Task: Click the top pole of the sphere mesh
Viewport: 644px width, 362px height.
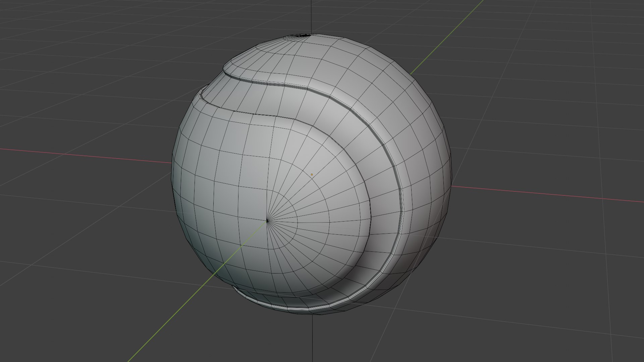Action: pyautogui.click(x=304, y=35)
